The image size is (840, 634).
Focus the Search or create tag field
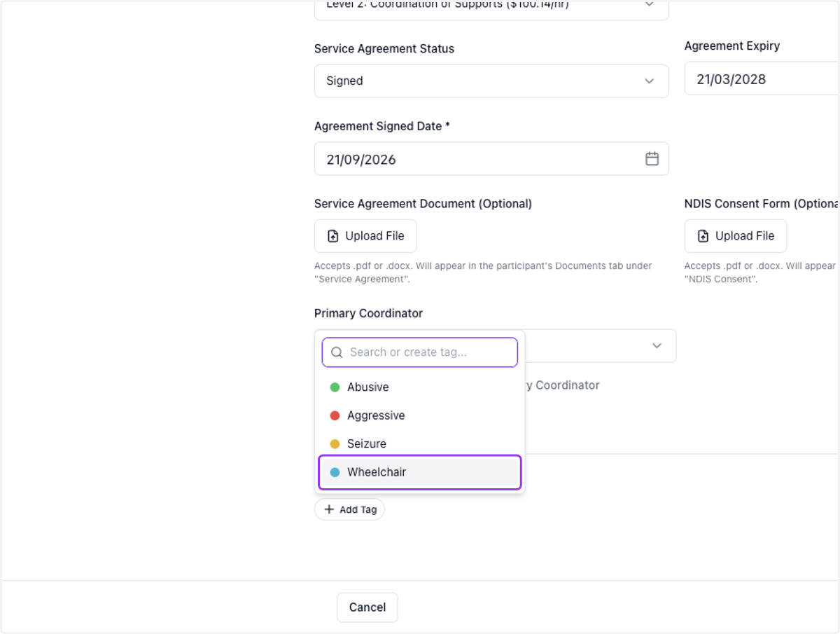point(420,352)
